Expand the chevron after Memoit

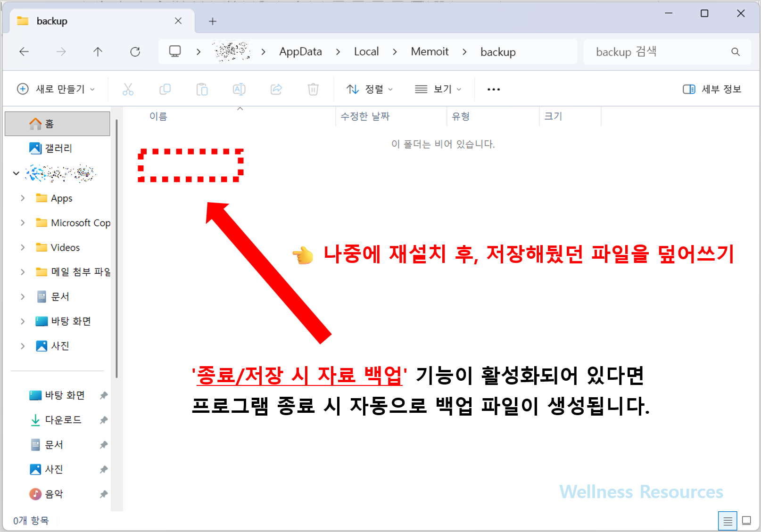(464, 52)
